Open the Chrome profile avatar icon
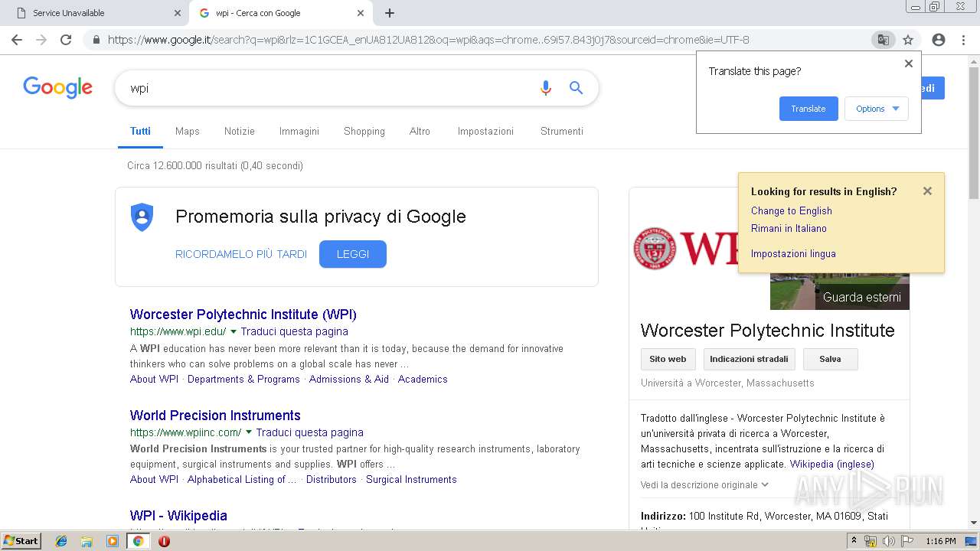The width and height of the screenshot is (980, 551). coord(939,40)
